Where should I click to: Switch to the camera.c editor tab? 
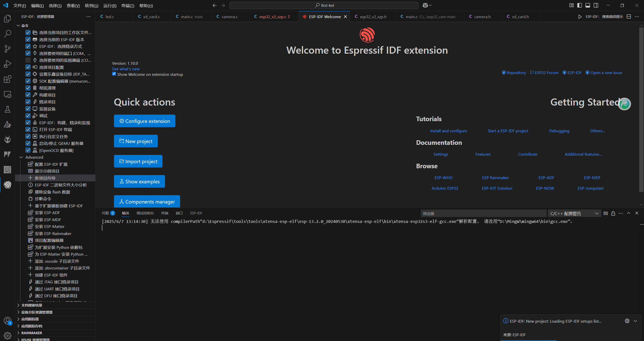tap(229, 17)
